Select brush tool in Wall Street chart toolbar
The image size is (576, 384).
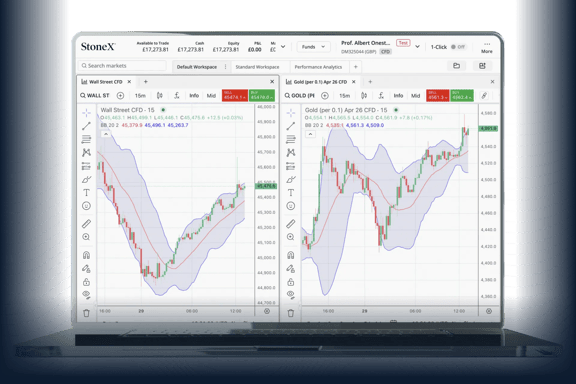click(x=86, y=179)
